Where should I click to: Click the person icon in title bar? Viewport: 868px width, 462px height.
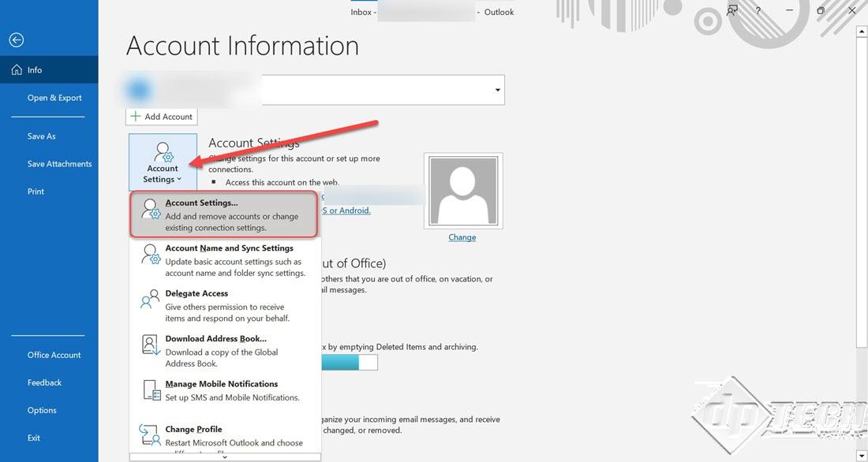point(731,10)
